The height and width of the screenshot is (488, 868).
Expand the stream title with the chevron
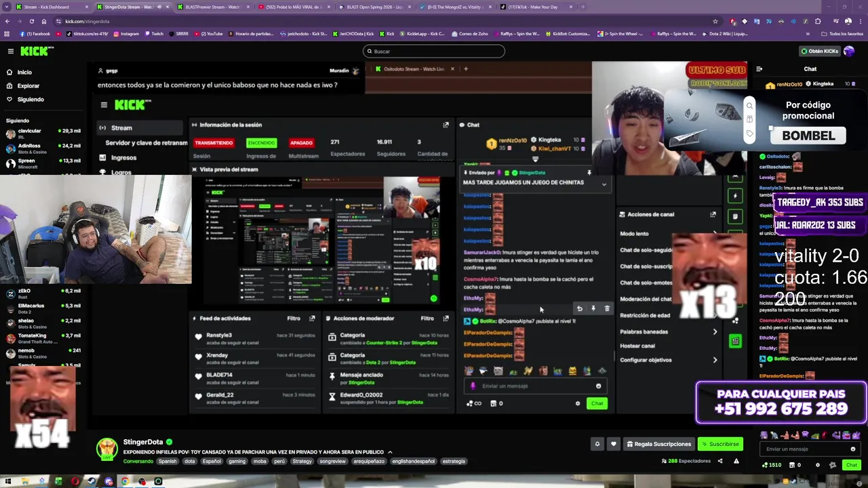pyautogui.click(x=390, y=452)
